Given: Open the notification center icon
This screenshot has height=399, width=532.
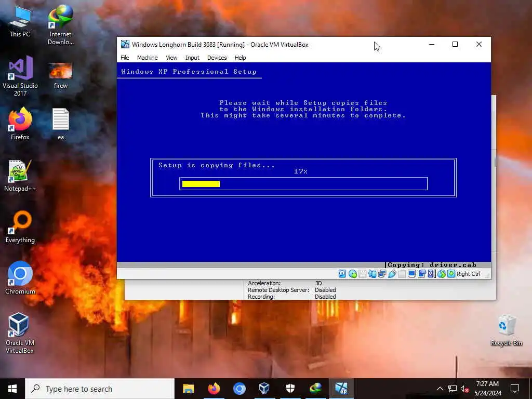Looking at the screenshot, I should 515,389.
